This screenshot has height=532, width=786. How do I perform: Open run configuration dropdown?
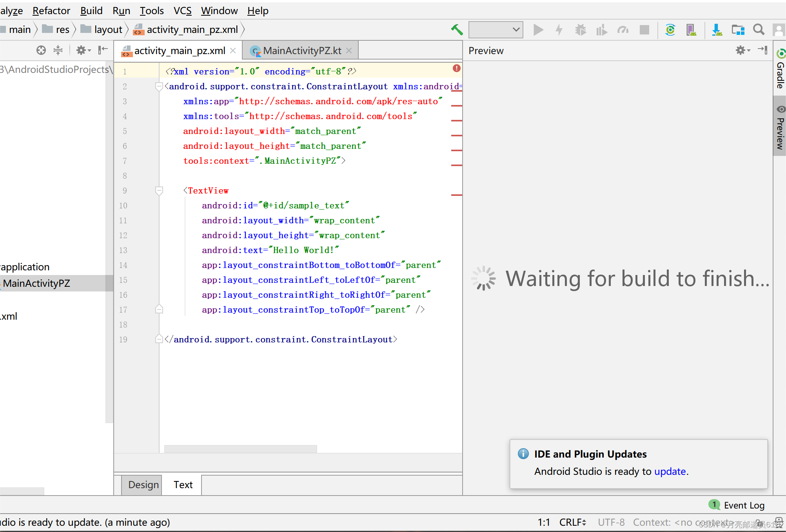pos(496,30)
